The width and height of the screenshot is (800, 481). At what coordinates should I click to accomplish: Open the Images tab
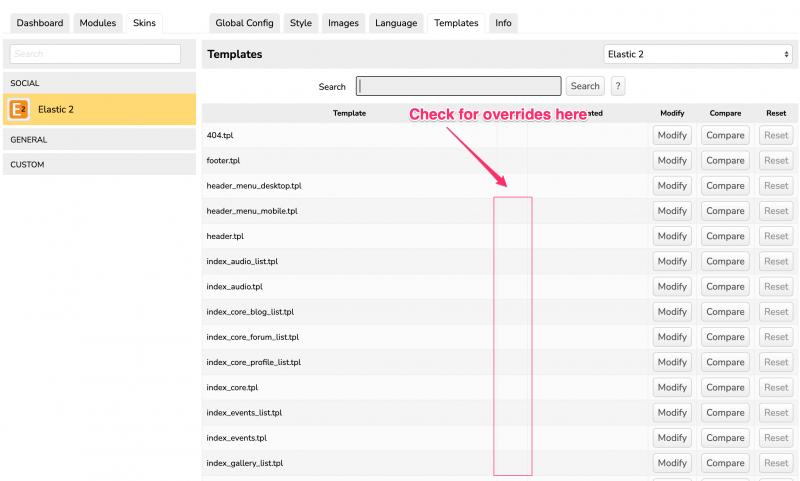(343, 23)
